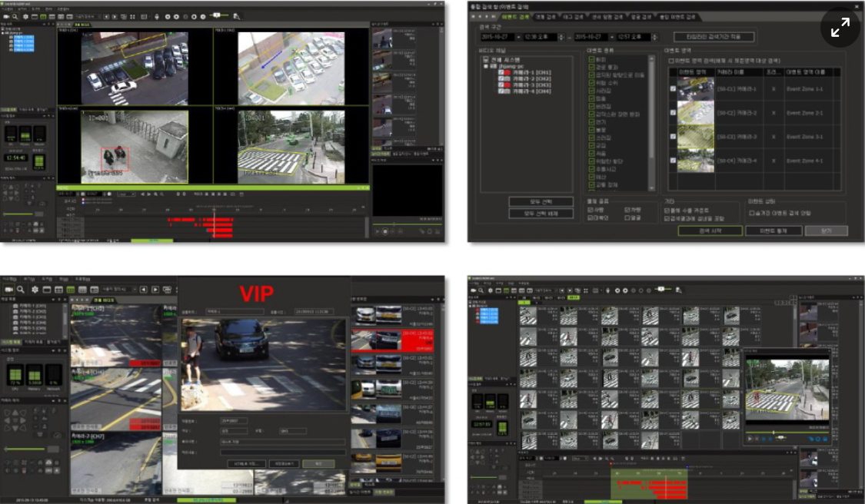The width and height of the screenshot is (865, 504).
Task: Select the green four-split layout icon in the four-camera window
Action: (43, 17)
